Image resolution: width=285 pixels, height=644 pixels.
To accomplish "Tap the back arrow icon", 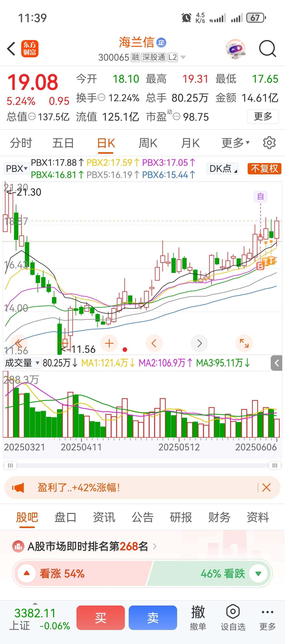I will tap(11, 48).
